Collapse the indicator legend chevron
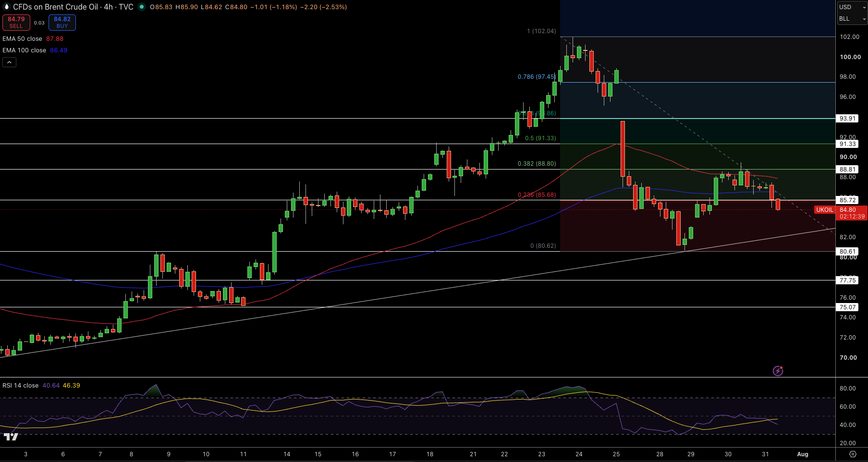868x462 pixels. (x=9, y=62)
